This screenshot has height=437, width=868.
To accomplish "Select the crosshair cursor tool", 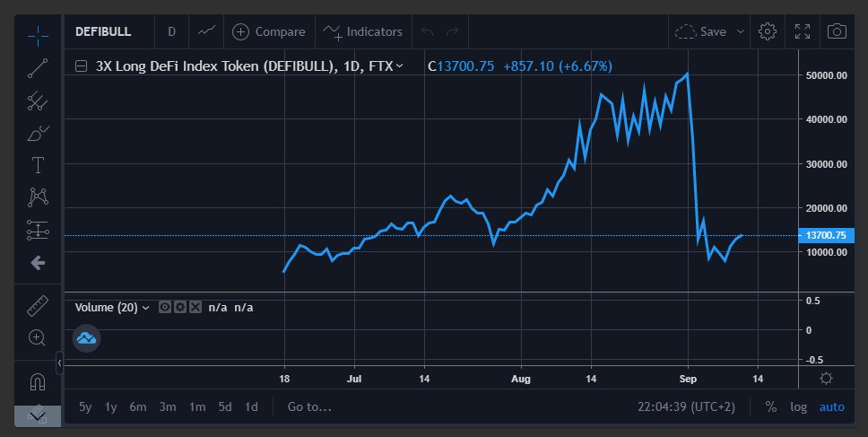I will [x=38, y=36].
